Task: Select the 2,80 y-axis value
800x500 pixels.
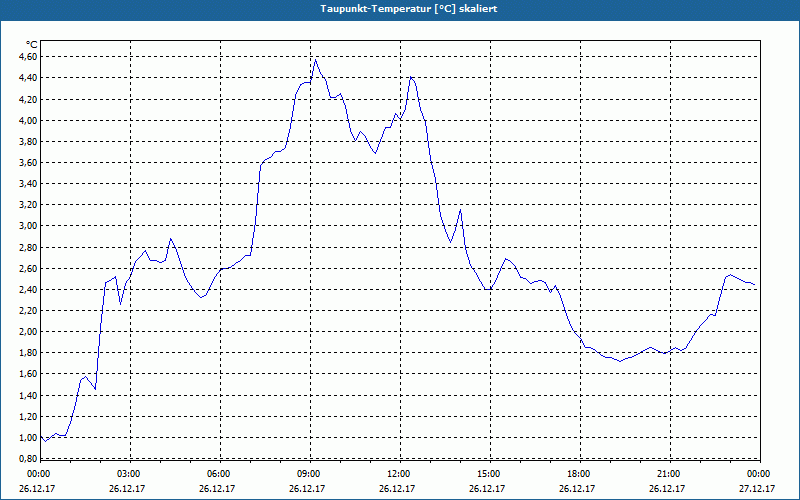Action: coord(28,247)
